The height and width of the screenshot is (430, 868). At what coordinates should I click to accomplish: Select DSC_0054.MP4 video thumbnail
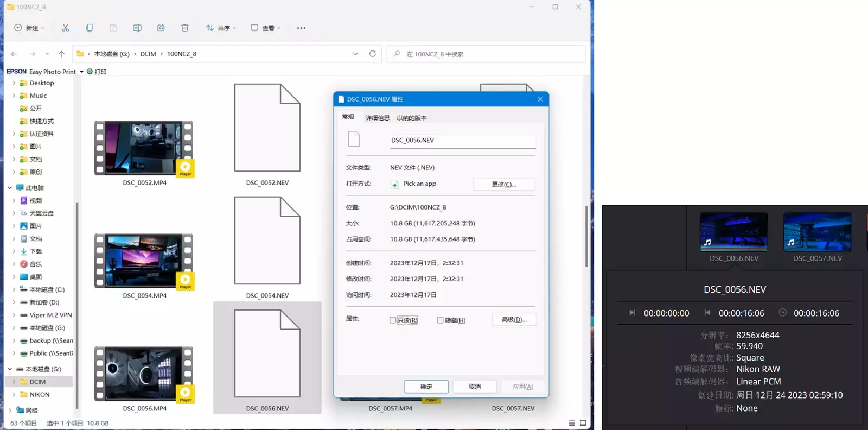point(144,262)
